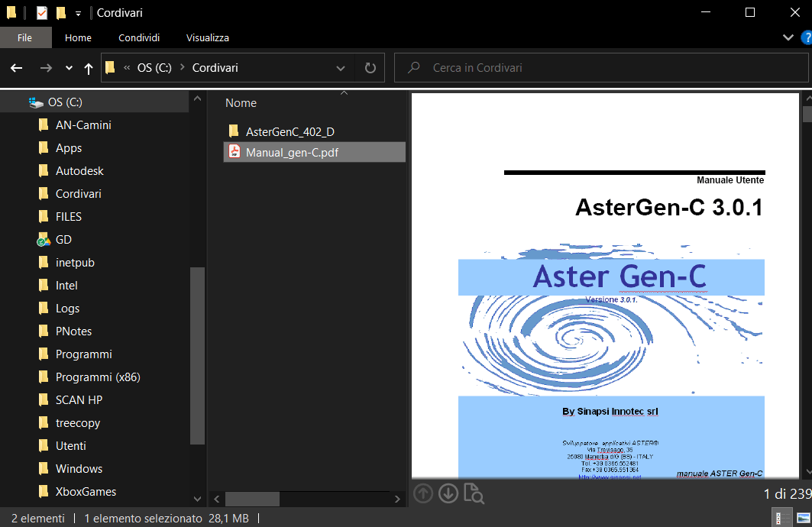Click the preview pane scrollbar thumb
Viewport: 812px width, 527px height.
(807, 114)
